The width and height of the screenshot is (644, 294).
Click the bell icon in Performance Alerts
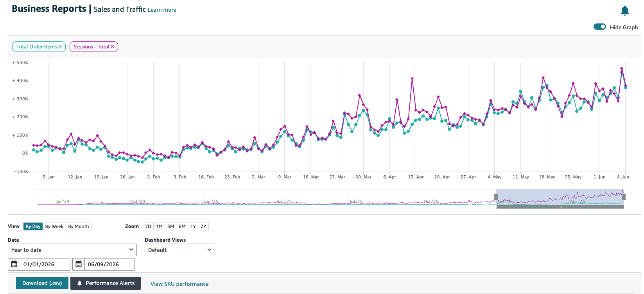(x=79, y=283)
